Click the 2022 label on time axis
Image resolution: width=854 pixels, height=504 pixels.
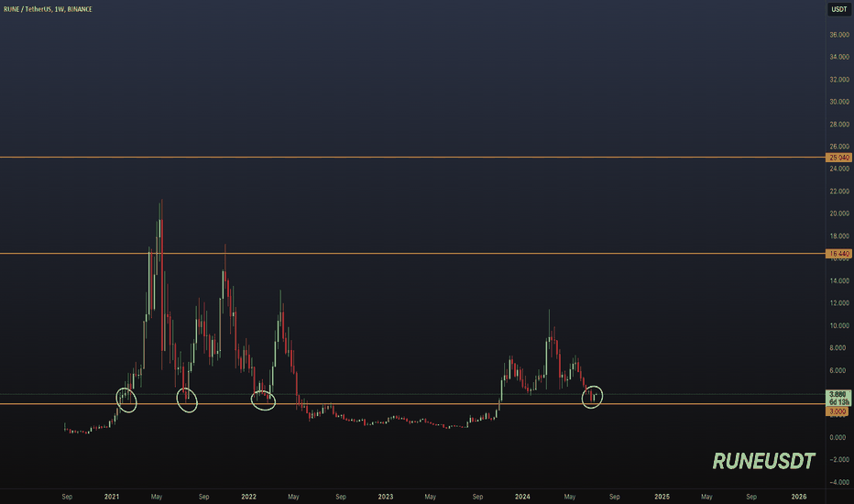(248, 497)
